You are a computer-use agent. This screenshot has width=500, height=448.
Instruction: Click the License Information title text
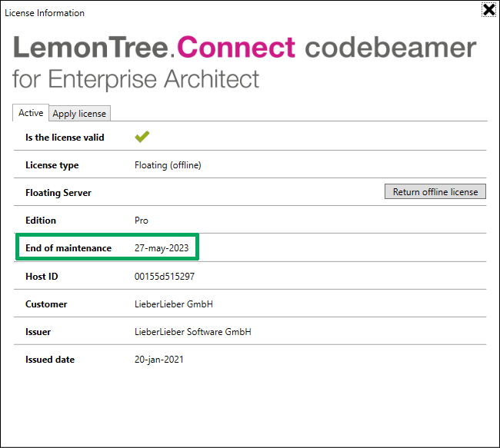tap(45, 13)
